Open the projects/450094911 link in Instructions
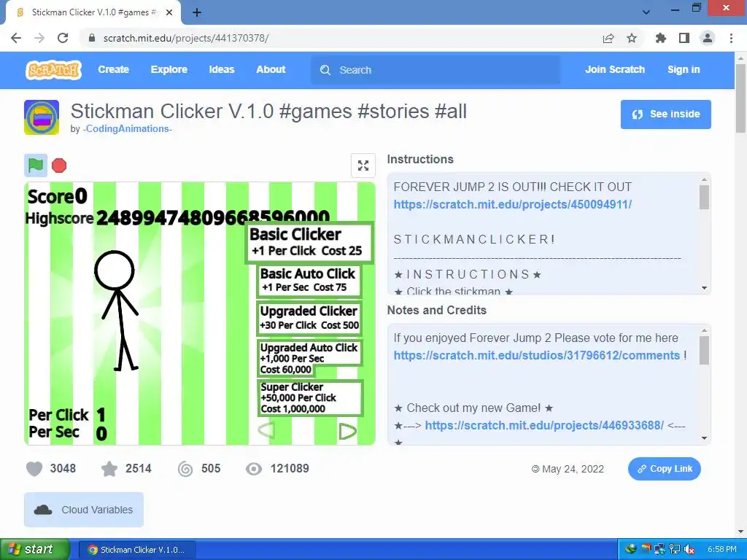Image resolution: width=747 pixels, height=560 pixels. (513, 205)
